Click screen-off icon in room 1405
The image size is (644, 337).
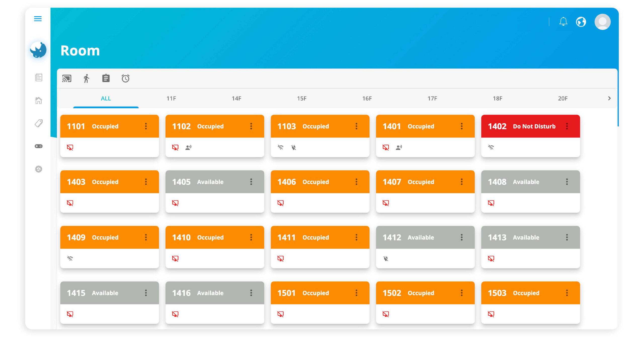coord(175,203)
